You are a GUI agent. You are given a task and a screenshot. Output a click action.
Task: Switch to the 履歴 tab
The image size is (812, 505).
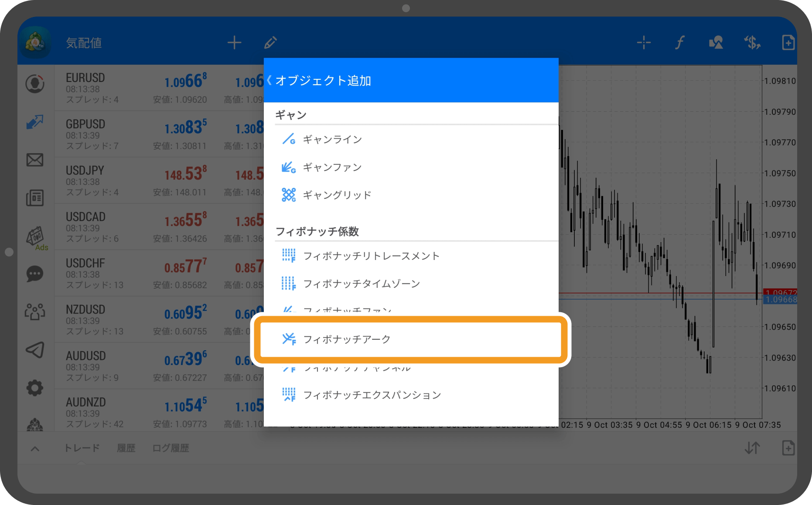click(126, 448)
